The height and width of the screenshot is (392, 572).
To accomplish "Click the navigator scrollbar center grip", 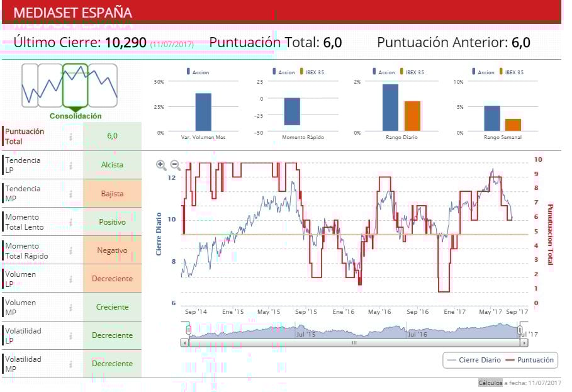I will [x=354, y=343].
